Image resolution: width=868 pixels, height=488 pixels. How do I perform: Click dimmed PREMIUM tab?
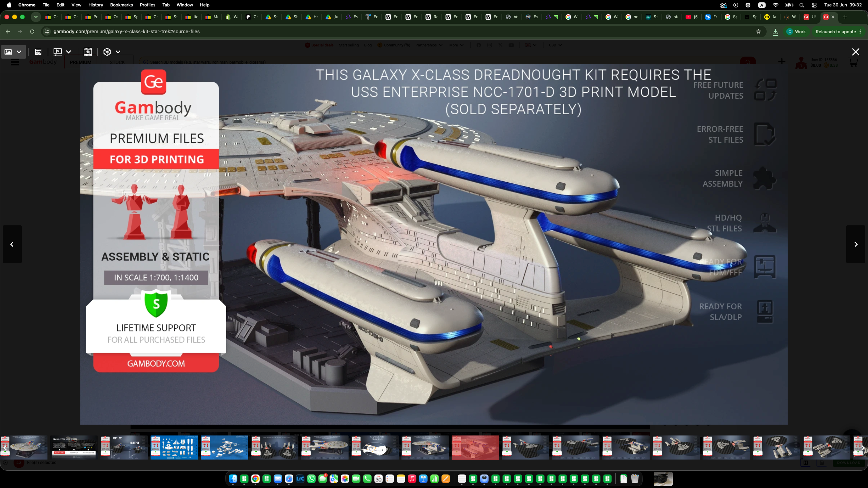point(81,62)
